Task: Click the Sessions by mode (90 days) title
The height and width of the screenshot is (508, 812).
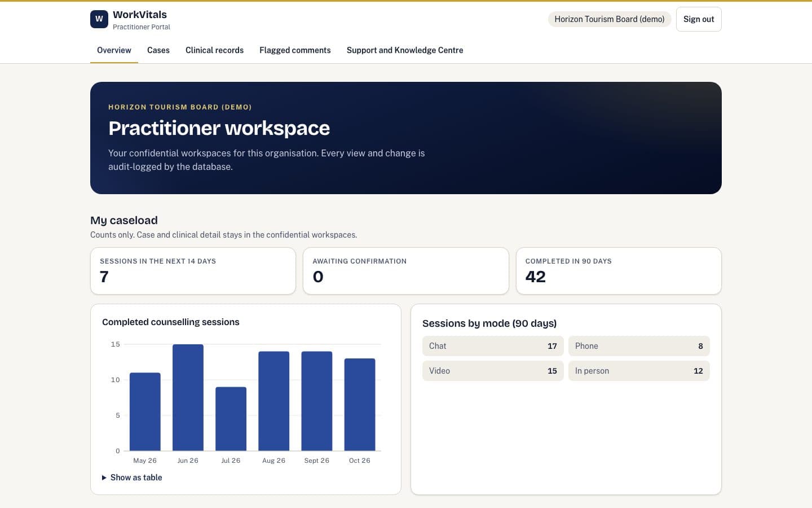Action: coord(489,323)
